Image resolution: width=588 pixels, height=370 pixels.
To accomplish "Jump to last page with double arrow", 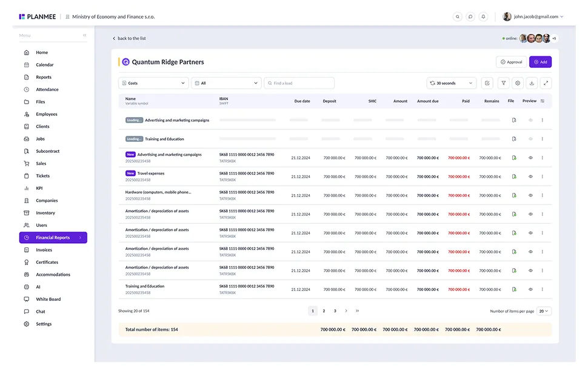I will (x=358, y=311).
